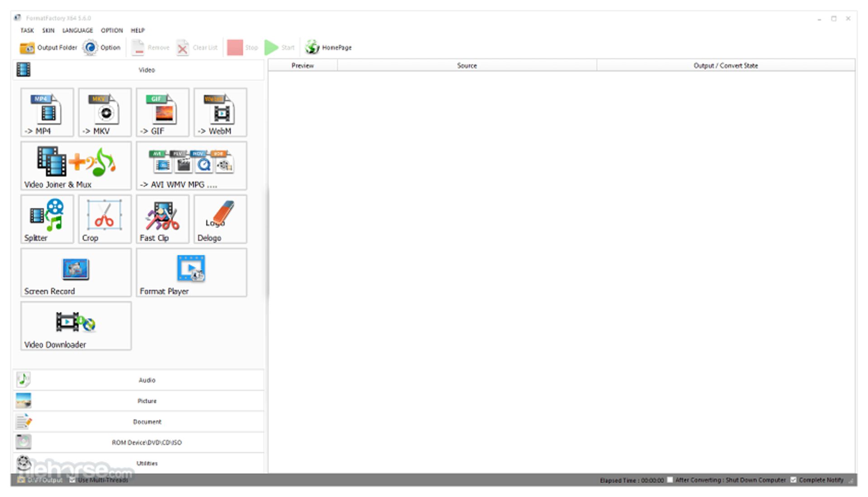Image resolution: width=868 pixels, height=497 pixels.
Task: Launch the Crop tool
Action: pyautogui.click(x=105, y=219)
